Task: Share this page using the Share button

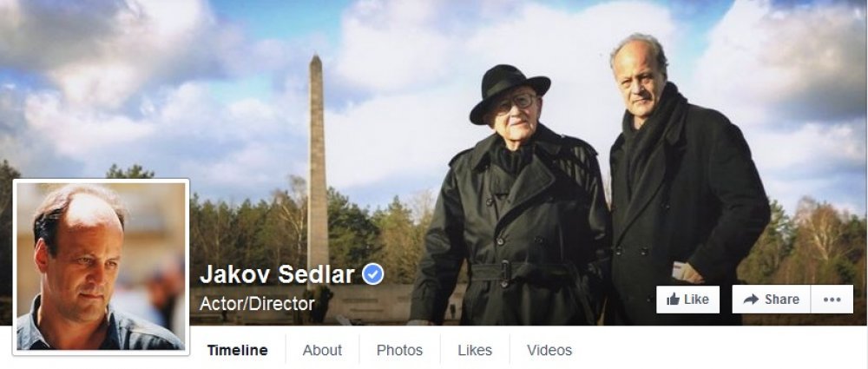Action: (x=771, y=300)
